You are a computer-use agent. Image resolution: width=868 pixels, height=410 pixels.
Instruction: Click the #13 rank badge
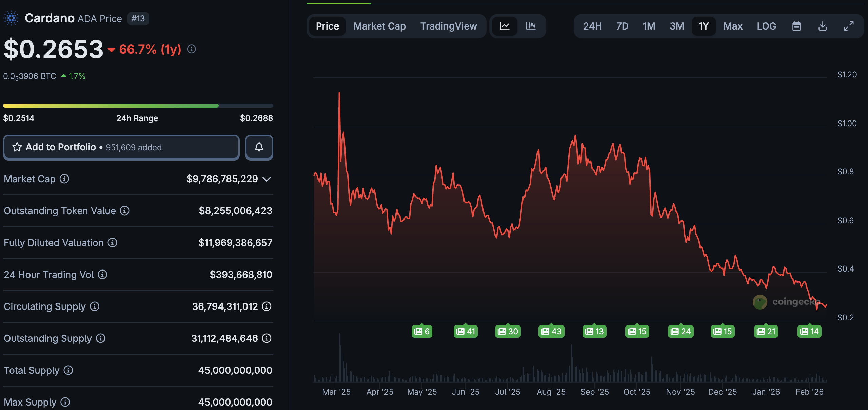[x=138, y=19]
